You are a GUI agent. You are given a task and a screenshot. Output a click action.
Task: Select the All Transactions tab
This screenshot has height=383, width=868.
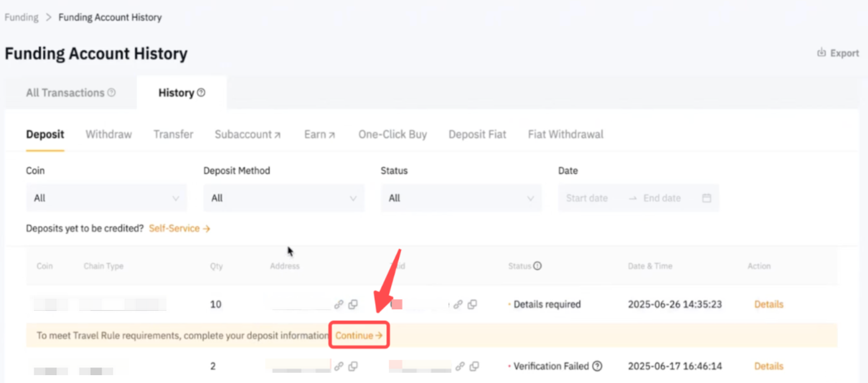pos(70,93)
